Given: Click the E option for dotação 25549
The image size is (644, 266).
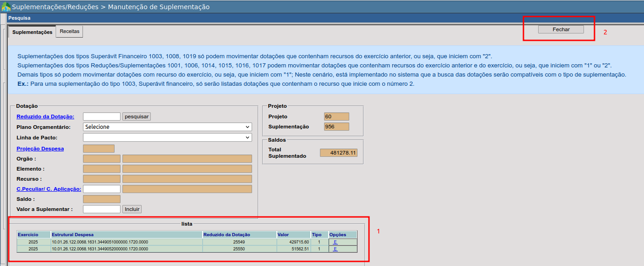Looking at the screenshot, I should [x=335, y=242].
